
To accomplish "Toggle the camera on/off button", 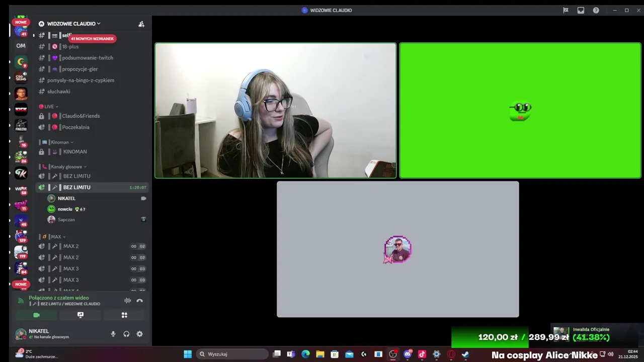I will 36,315.
